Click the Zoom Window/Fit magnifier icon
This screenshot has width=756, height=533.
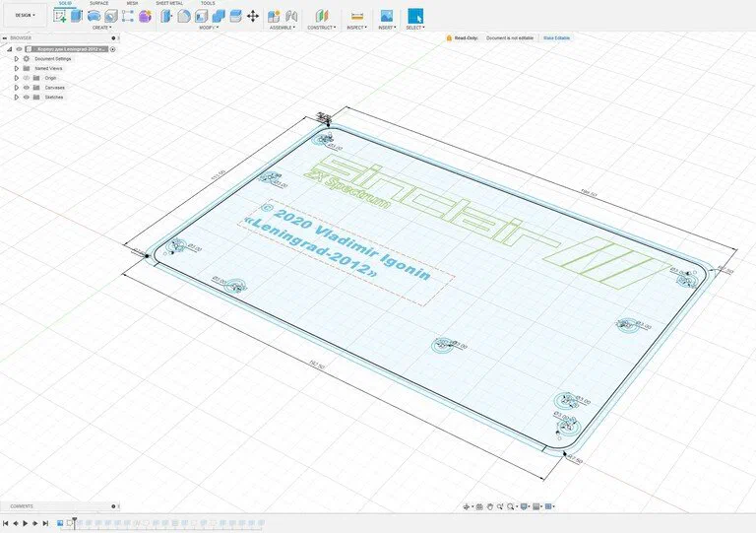[511, 506]
